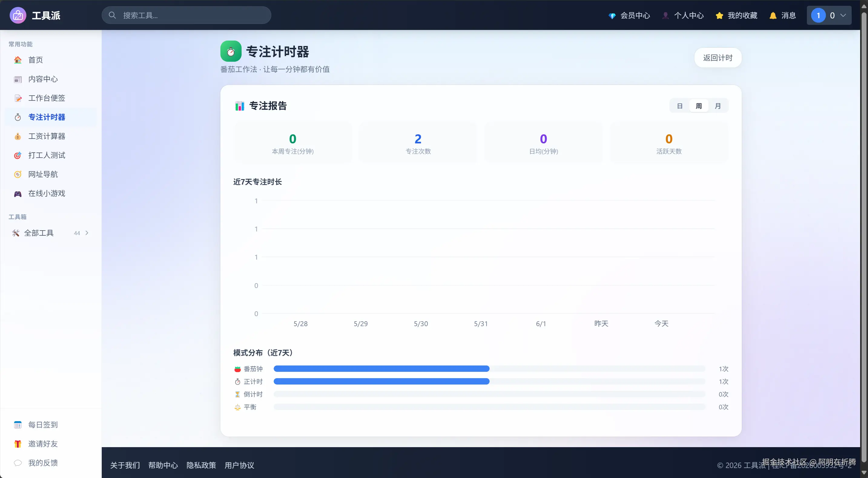Viewport: 868px width, 478px height.
Task: Select 工资计算器 menu item
Action: (51, 136)
